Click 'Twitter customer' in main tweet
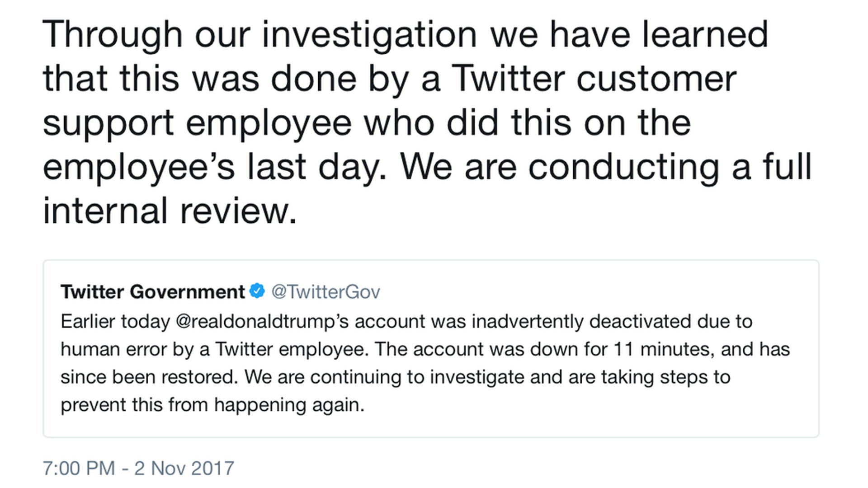This screenshot has height=488, width=868. pos(594,79)
